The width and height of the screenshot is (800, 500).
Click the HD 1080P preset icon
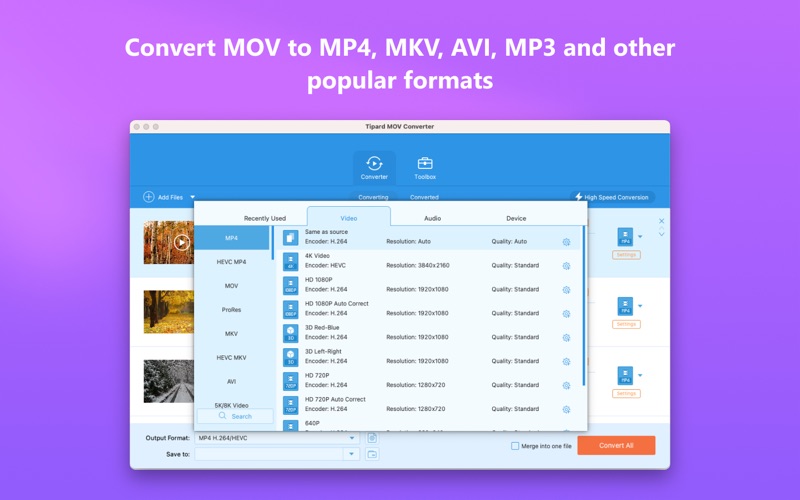click(x=290, y=285)
